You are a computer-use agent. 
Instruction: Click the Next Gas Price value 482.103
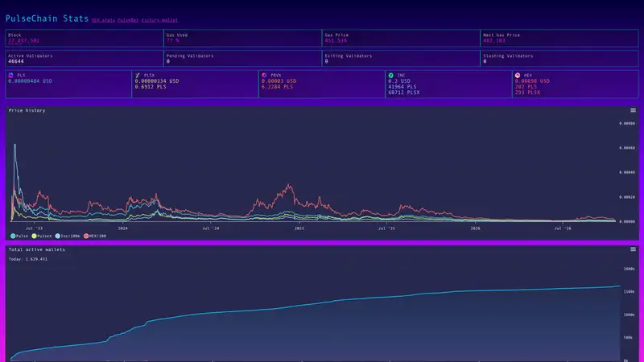[494, 41]
